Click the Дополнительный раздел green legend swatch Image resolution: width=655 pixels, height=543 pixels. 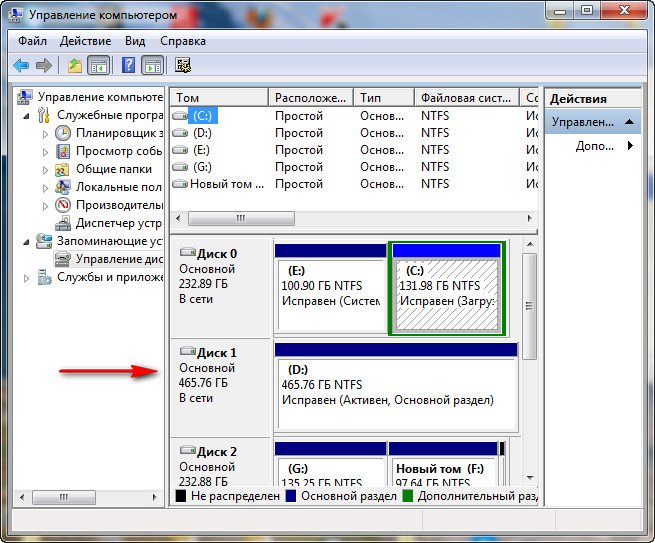click(407, 496)
